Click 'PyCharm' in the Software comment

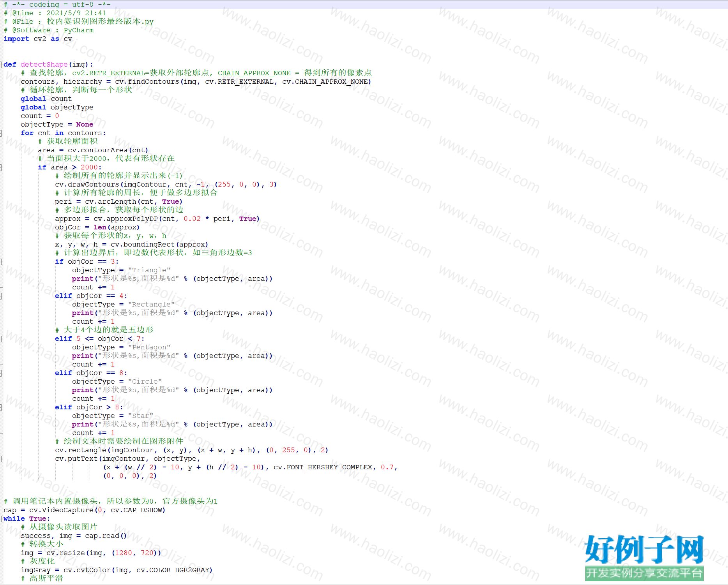tap(79, 30)
